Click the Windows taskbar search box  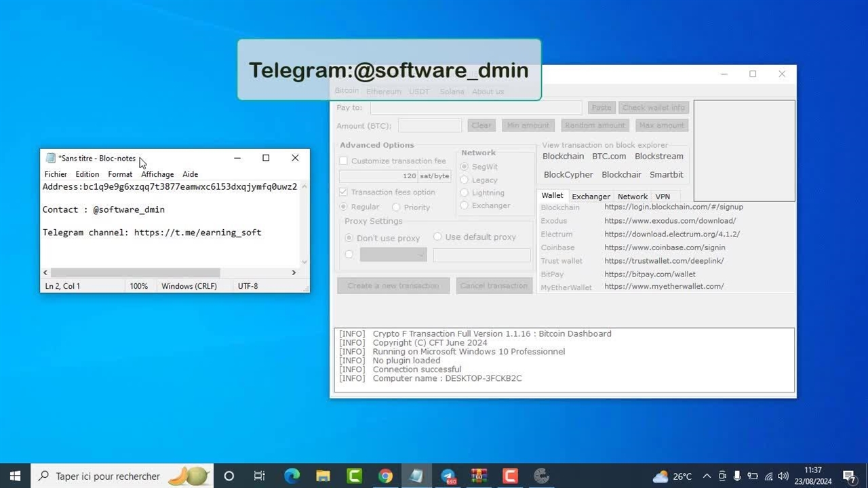[108, 476]
